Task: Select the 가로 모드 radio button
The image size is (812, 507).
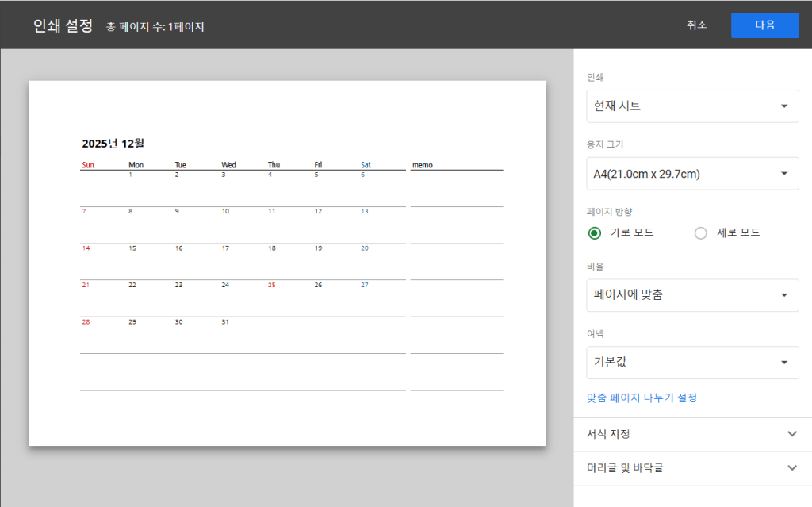Action: (595, 233)
